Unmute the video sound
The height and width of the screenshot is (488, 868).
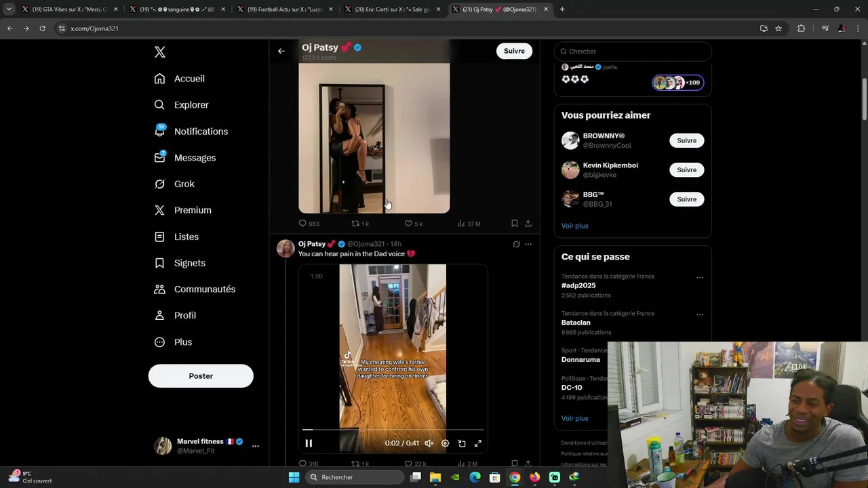tap(429, 443)
